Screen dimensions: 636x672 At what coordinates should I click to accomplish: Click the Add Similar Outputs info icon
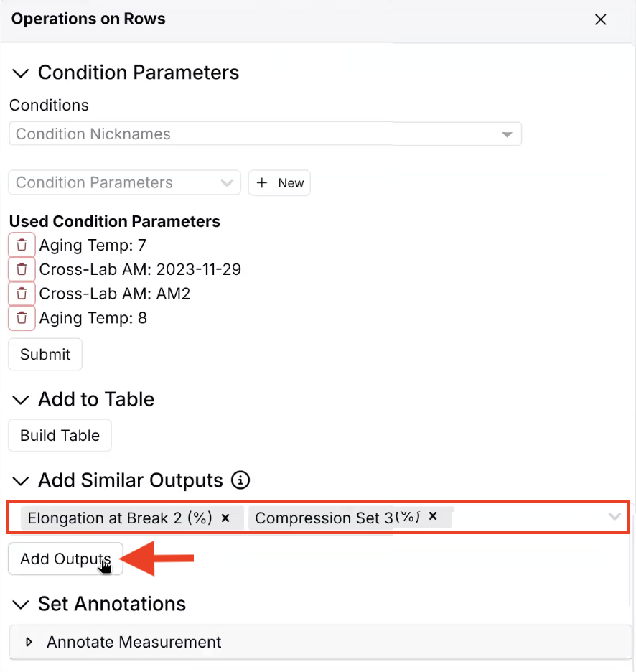point(242,480)
